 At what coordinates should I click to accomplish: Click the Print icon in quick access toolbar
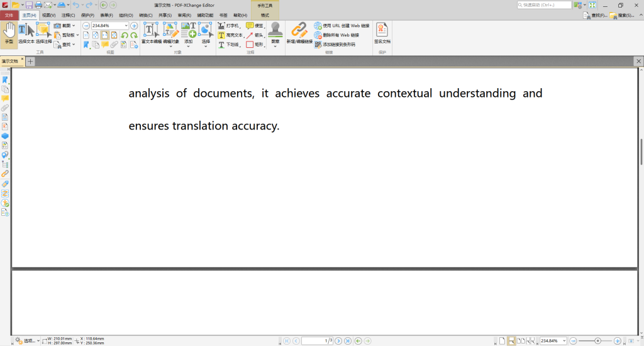pos(38,5)
